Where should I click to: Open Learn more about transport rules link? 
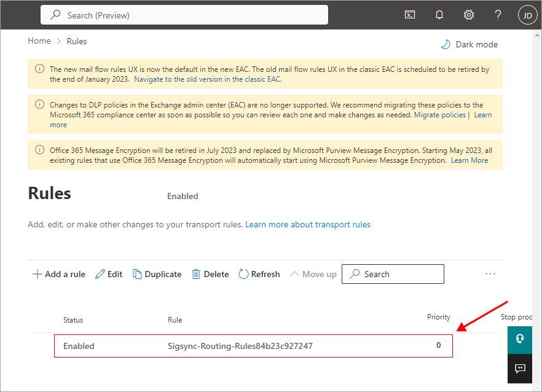click(x=308, y=224)
